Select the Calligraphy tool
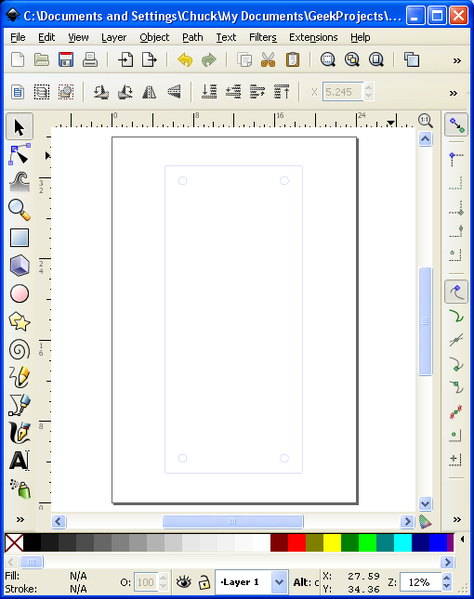The image size is (474, 599). (19, 433)
